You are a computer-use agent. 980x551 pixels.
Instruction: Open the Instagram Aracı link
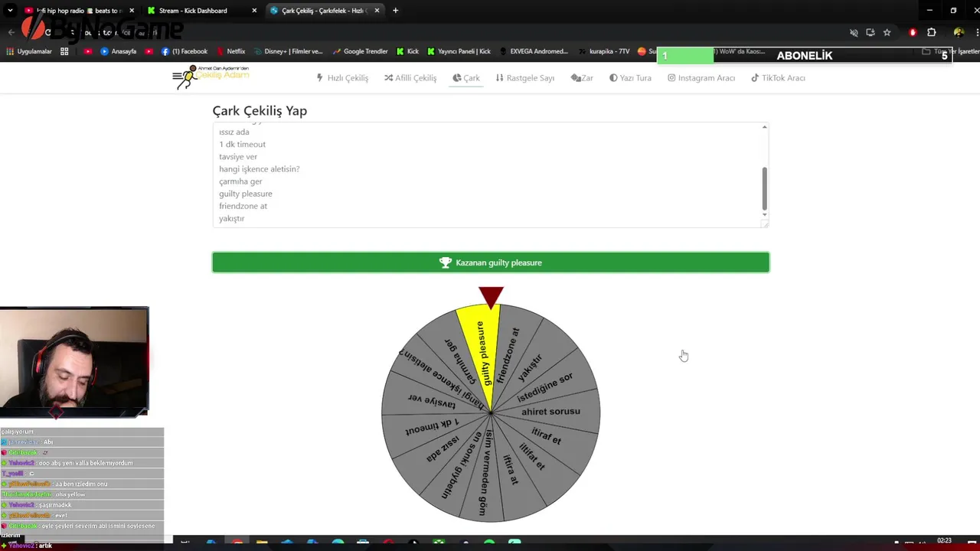coord(701,78)
